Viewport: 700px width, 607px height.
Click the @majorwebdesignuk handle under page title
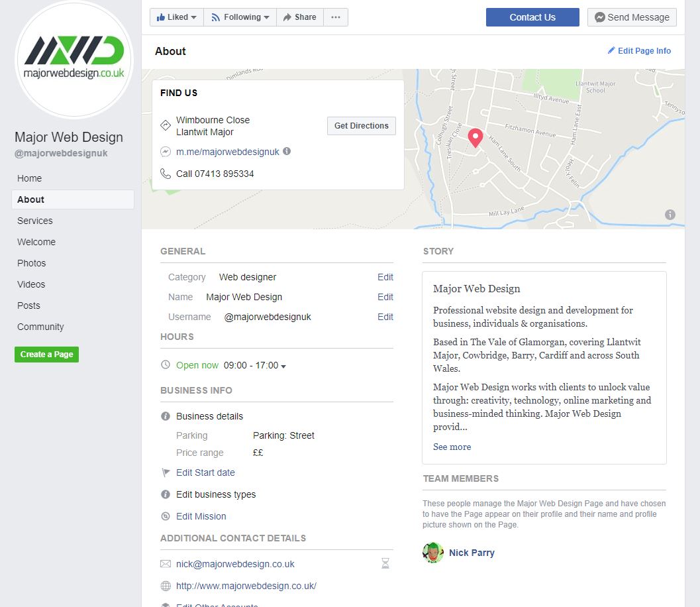[x=61, y=153]
